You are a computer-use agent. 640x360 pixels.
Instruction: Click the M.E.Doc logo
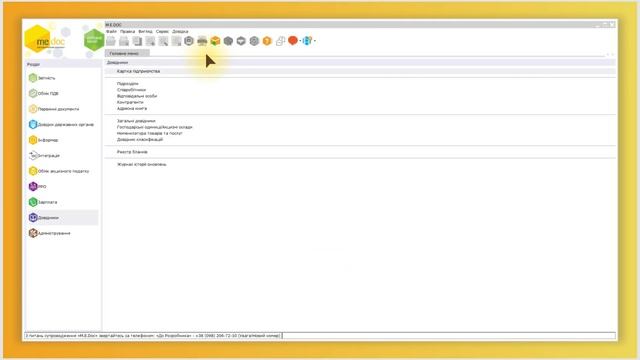44,40
